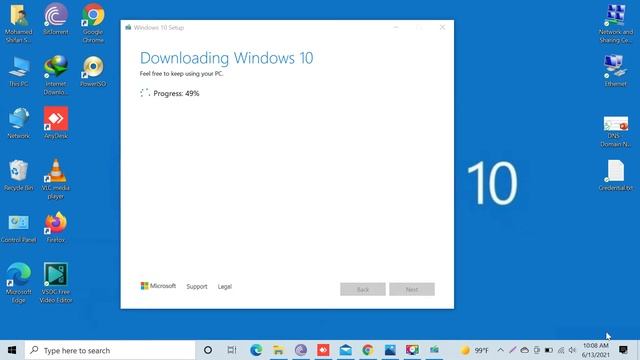Screen dimensions: 640x360
Task: Switch to Chrome in the taskbar
Action: coord(368,350)
